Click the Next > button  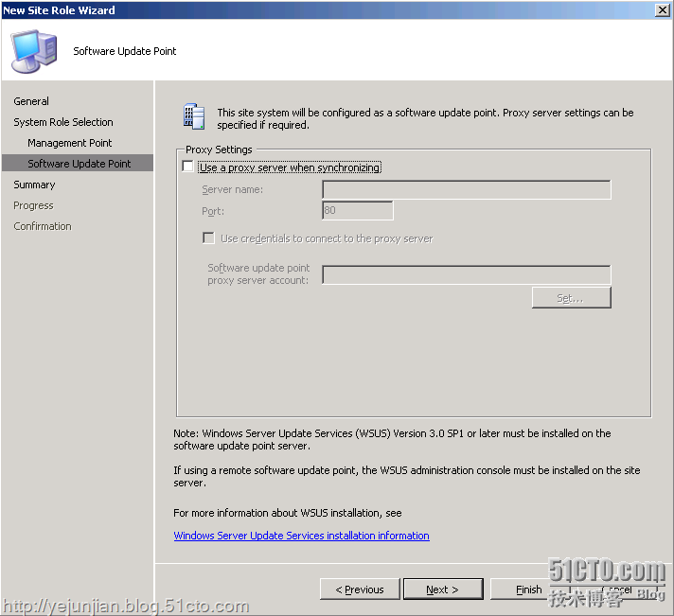pyautogui.click(x=443, y=590)
